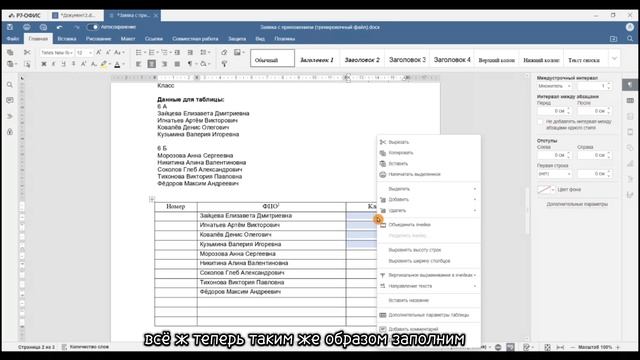The image size is (640, 360).
Task: Click the decrease indent icon
Action: (177, 53)
